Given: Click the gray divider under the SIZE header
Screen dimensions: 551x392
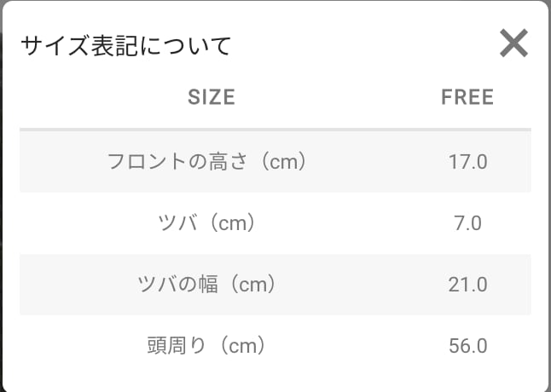Looking at the screenshot, I should click(x=275, y=130).
